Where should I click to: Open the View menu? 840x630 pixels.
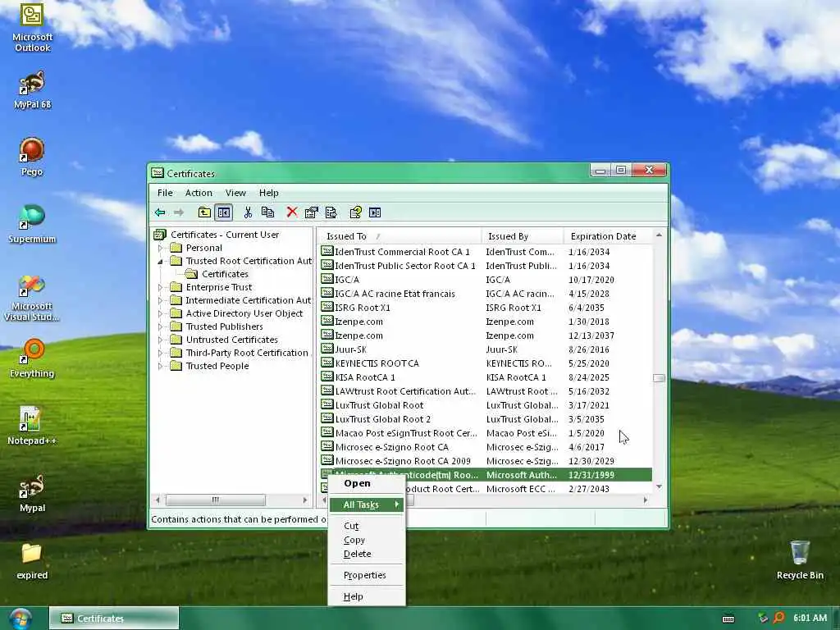(x=235, y=193)
